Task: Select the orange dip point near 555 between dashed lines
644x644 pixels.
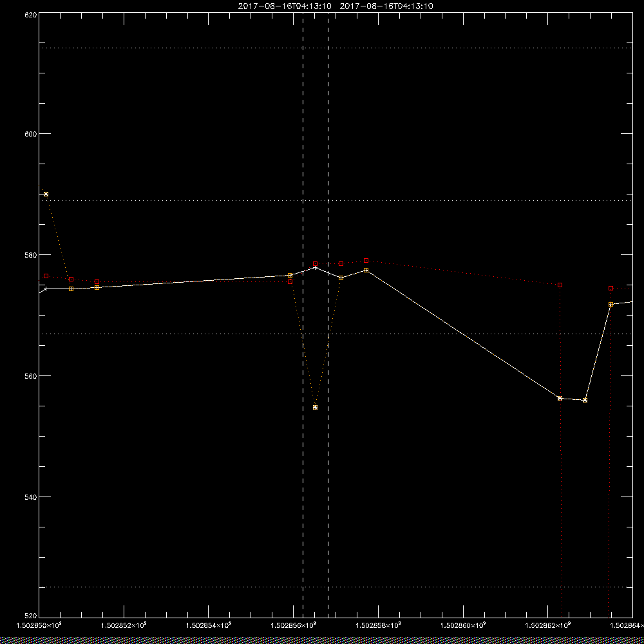Action: pos(315,408)
